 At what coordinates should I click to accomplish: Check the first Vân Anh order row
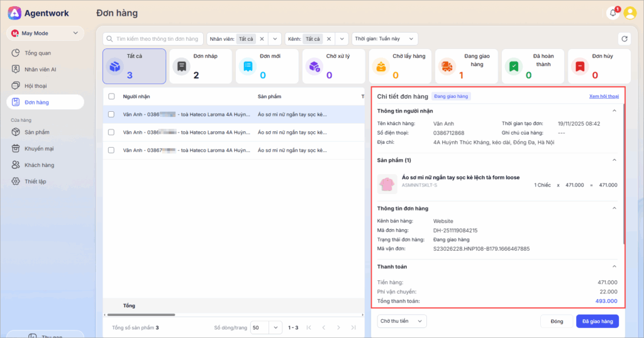111,114
